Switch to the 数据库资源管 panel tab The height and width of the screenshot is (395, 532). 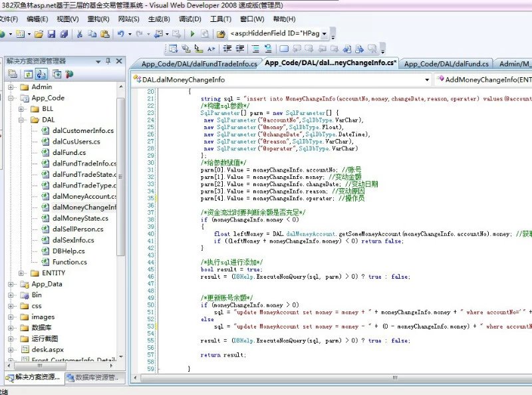[94, 378]
